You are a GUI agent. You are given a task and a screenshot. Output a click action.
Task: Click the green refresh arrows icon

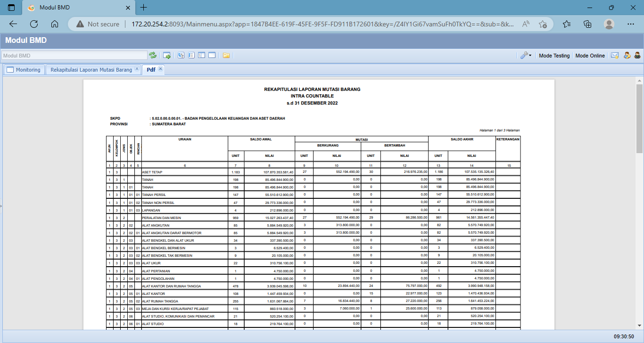153,55
